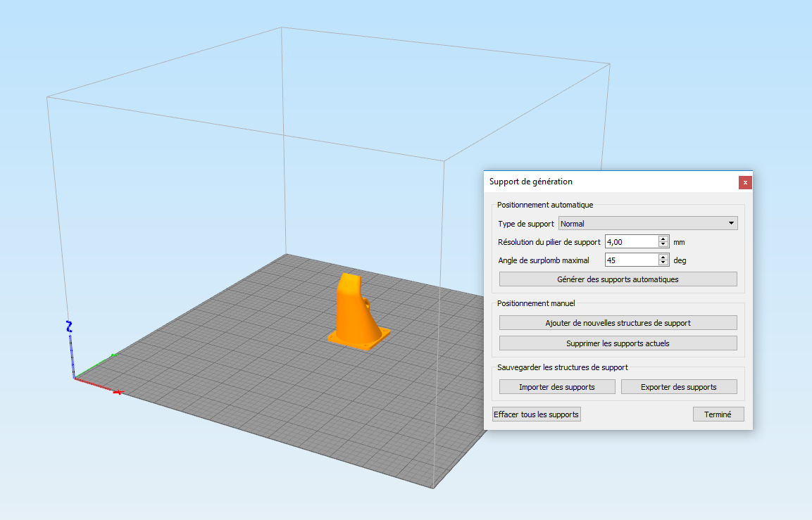This screenshot has width=812, height=520.
Task: Click the blue Z axis label
Action: tap(69, 326)
